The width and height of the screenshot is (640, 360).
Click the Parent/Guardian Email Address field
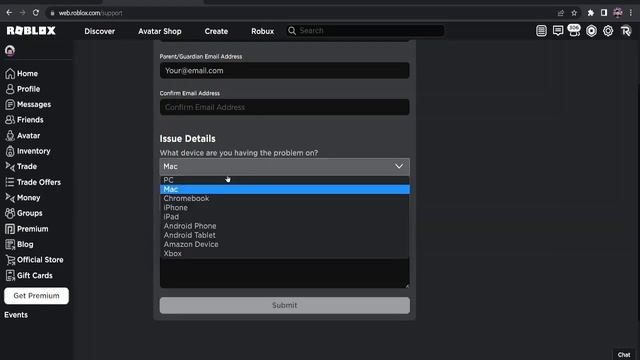(284, 71)
